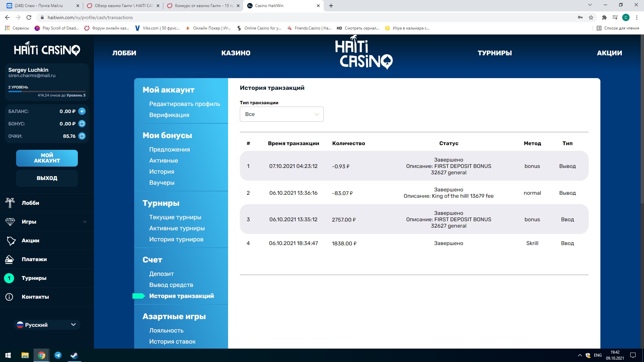Click the diamond Games icon in the sidebar
This screenshot has width=644, height=362.
[x=10, y=222]
